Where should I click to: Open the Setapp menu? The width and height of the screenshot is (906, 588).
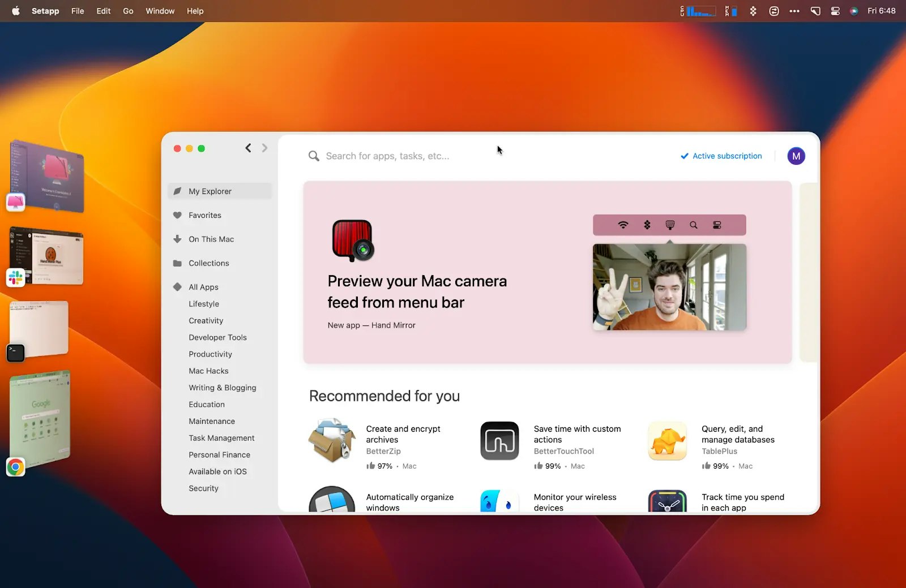[45, 11]
